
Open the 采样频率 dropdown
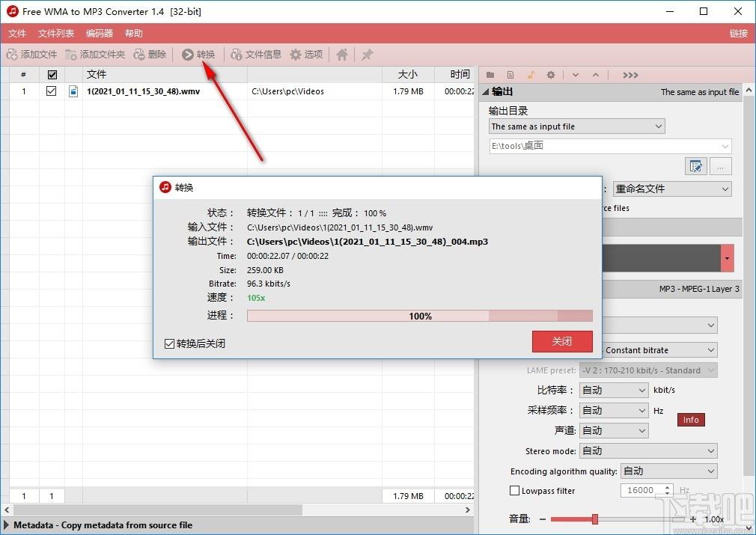614,411
